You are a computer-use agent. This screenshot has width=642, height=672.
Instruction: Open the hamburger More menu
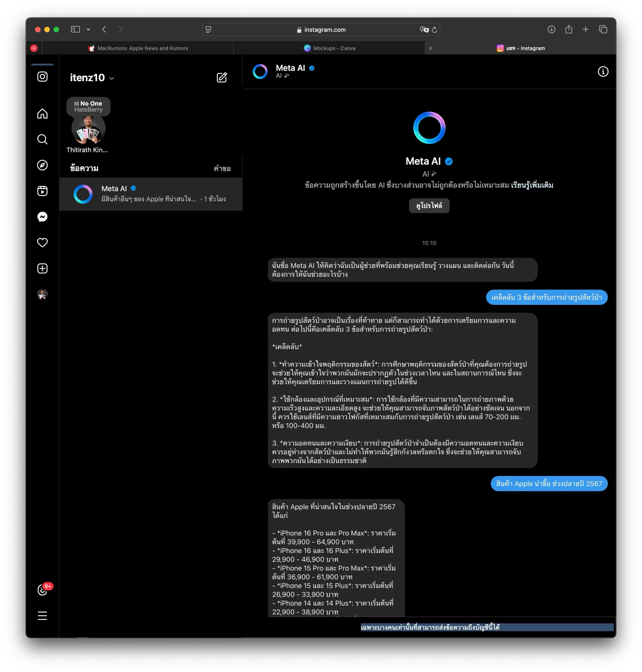coord(42,616)
